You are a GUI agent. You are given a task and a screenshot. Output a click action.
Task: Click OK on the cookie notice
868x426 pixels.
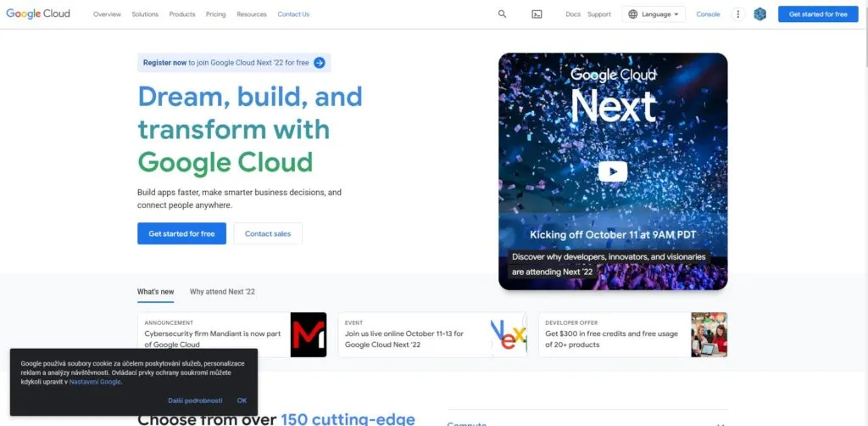(x=242, y=401)
